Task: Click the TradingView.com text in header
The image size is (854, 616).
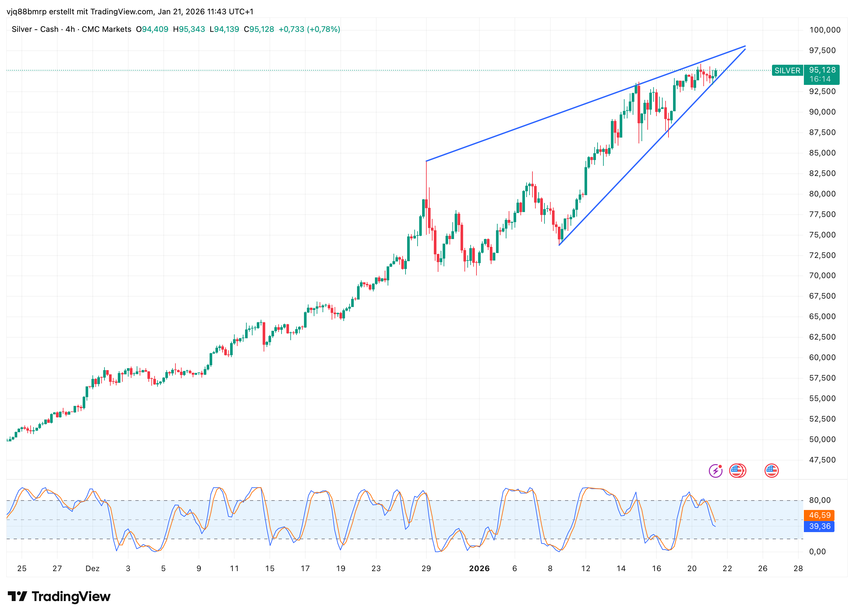Action: pyautogui.click(x=122, y=12)
